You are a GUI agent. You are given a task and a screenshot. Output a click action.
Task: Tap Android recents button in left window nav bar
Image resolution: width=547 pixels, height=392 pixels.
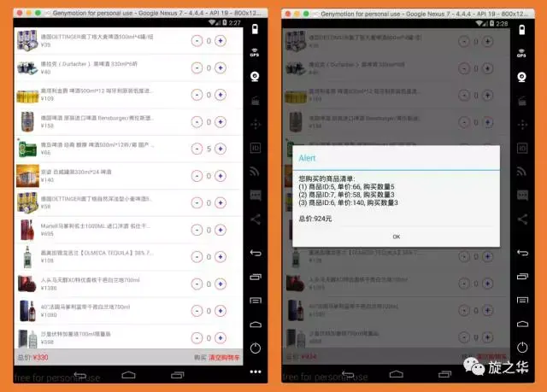tap(177, 375)
